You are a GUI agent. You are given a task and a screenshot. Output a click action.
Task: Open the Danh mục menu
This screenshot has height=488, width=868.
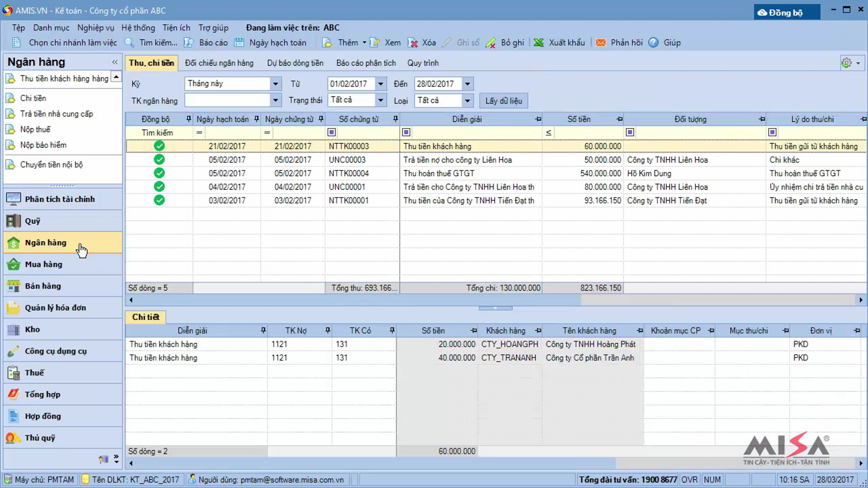tap(51, 28)
